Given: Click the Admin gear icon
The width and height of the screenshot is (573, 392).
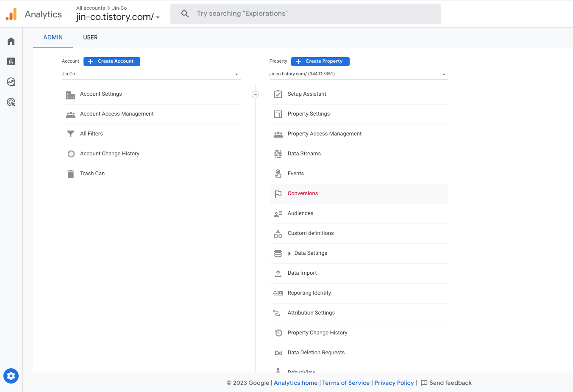Looking at the screenshot, I should (11, 375).
